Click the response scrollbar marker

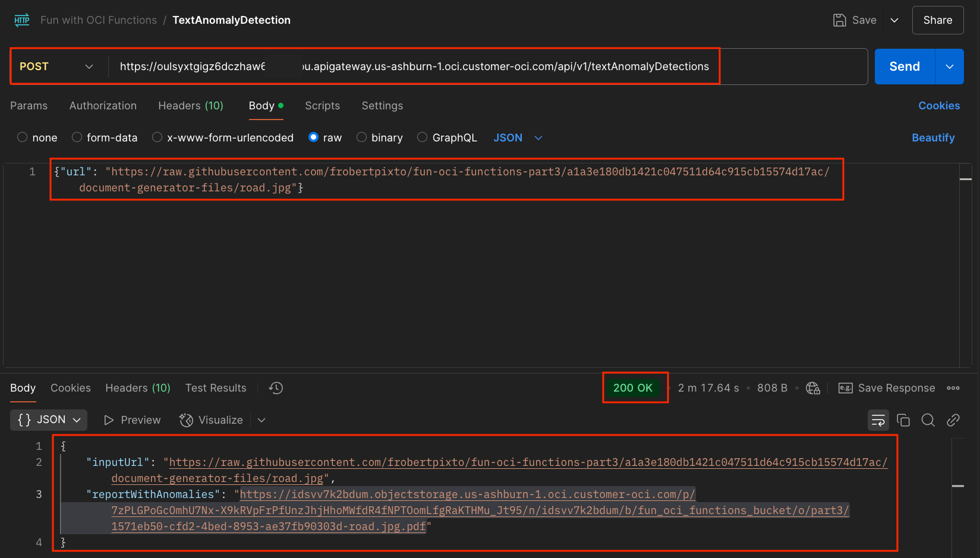pos(957,486)
